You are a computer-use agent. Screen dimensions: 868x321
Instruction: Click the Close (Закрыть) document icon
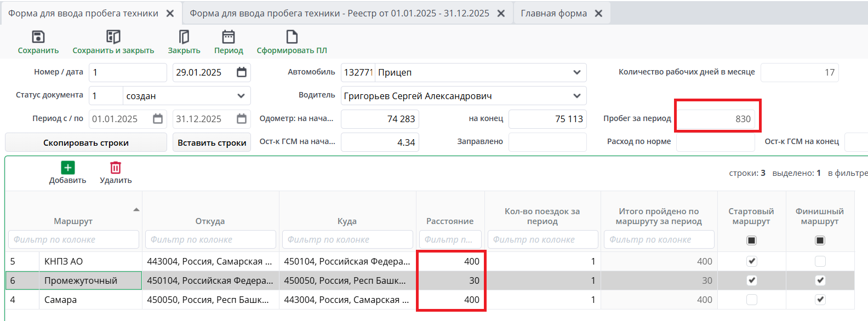(184, 37)
